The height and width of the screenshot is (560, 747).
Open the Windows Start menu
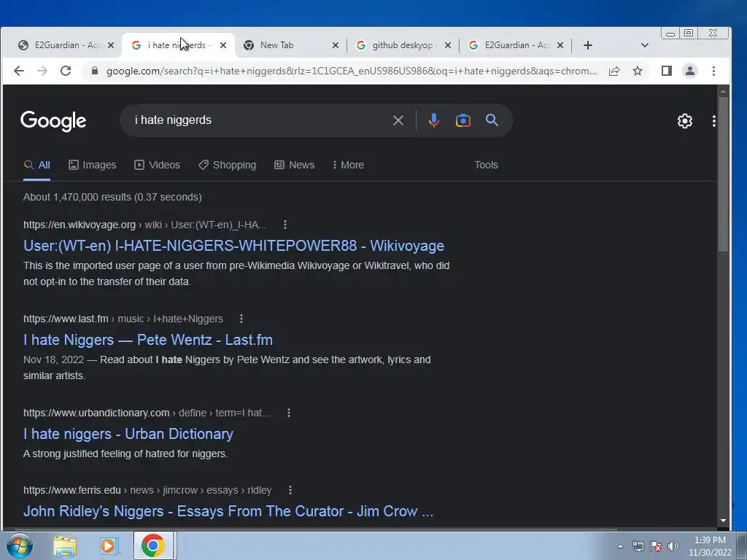[x=20, y=545]
